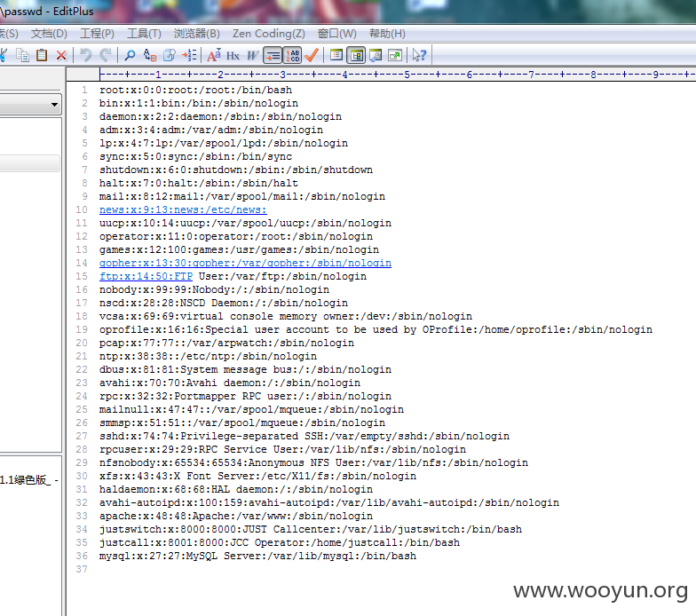
Task: Click the Cut scissors icon
Action: (4, 55)
